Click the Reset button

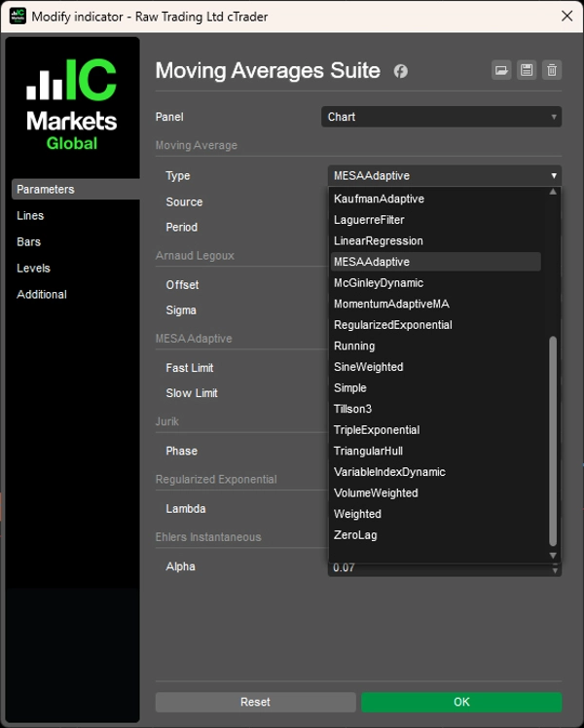click(255, 702)
